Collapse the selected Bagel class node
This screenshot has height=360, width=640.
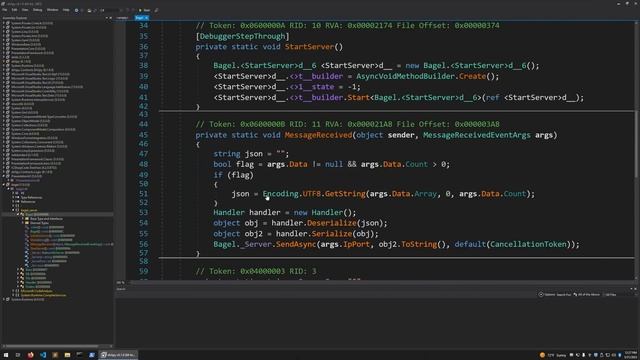coord(18,214)
